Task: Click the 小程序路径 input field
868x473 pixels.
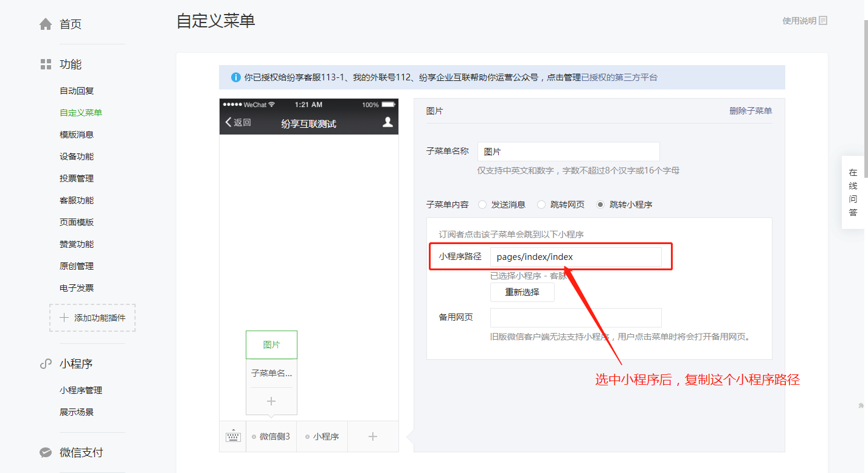Action: coord(575,257)
